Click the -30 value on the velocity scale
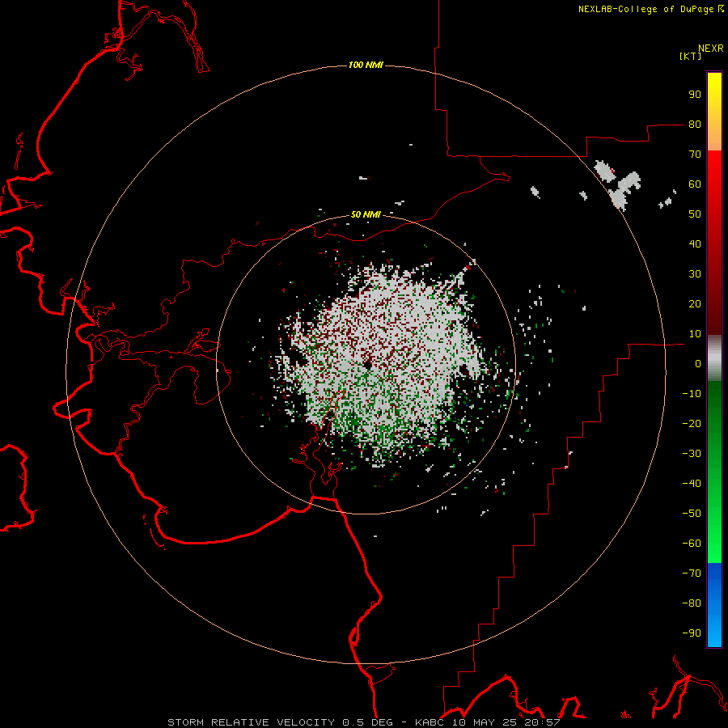Image resolution: width=728 pixels, height=728 pixels. click(x=692, y=454)
